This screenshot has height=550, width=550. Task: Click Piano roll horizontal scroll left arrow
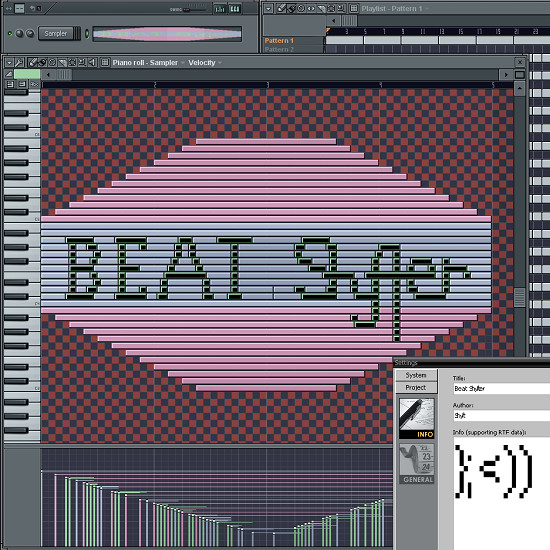coord(48,74)
